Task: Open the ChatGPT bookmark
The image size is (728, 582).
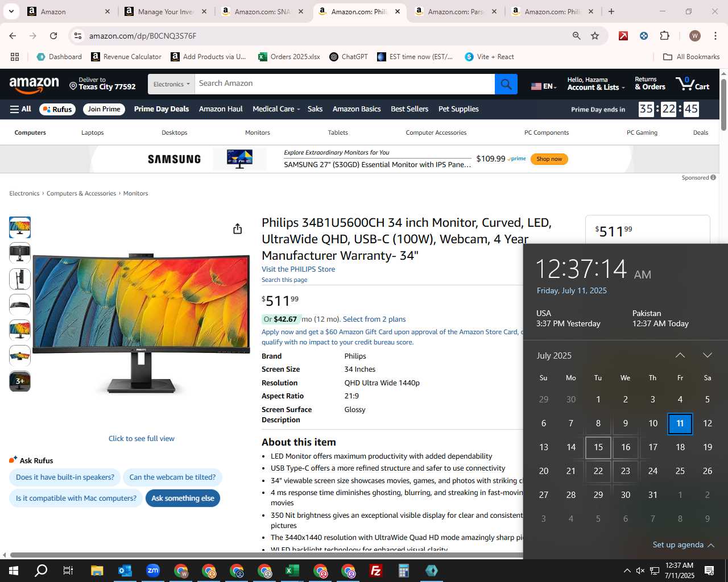Action: click(x=348, y=57)
